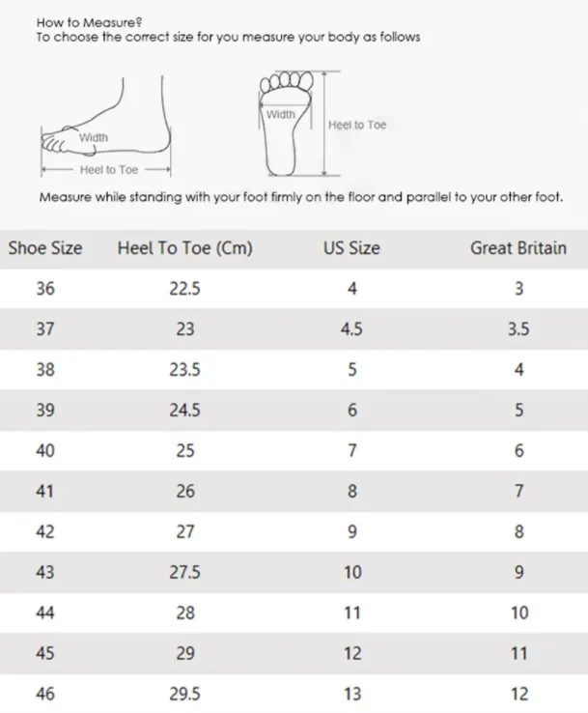Image resolution: width=588 pixels, height=713 pixels.
Task: Select the Great Britain 3.5 cell
Action: point(518,328)
